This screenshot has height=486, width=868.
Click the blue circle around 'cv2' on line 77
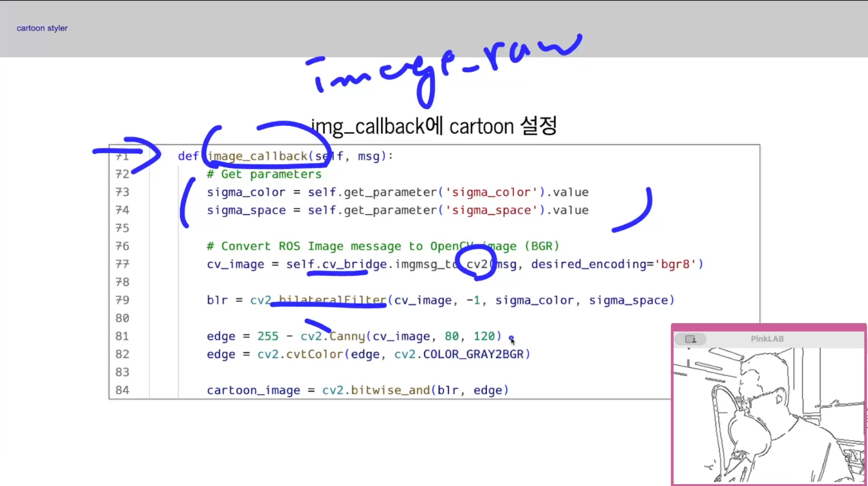click(x=476, y=263)
